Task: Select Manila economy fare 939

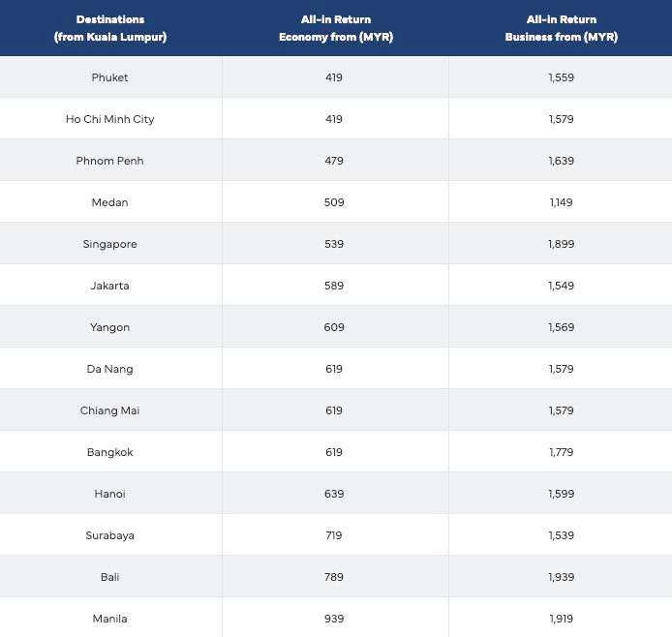Action: click(x=334, y=619)
